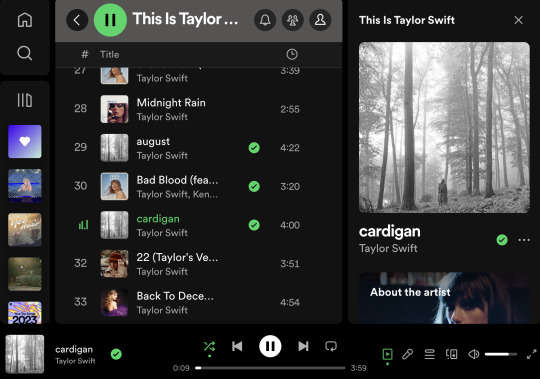
Task: Adjust the volume slider
Action: (501, 354)
